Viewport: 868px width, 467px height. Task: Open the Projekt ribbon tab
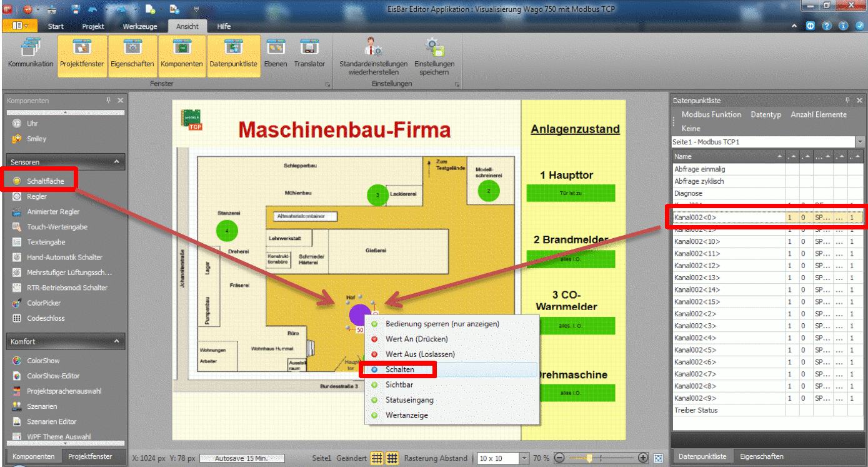(93, 26)
